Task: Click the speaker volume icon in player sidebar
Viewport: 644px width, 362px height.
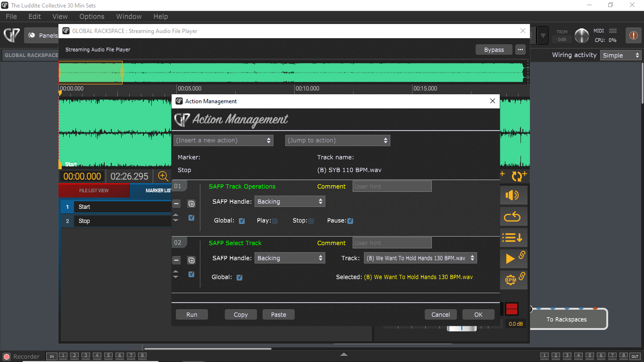Action: [x=512, y=195]
